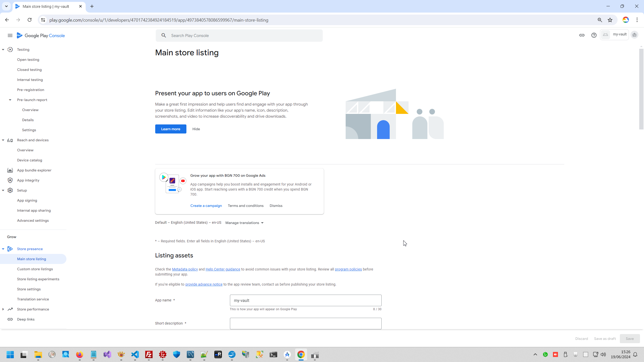Click the Short description input field

click(305, 324)
